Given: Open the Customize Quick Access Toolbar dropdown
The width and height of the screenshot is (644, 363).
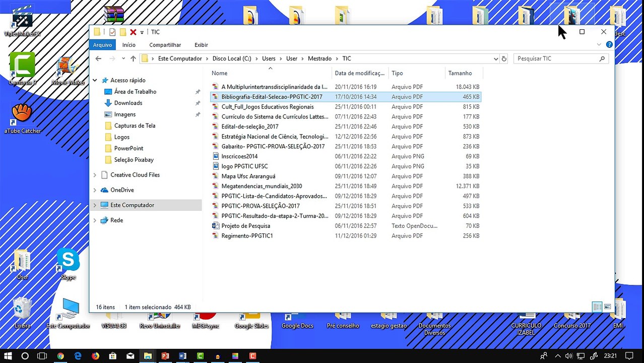Looking at the screenshot, I should [x=142, y=32].
